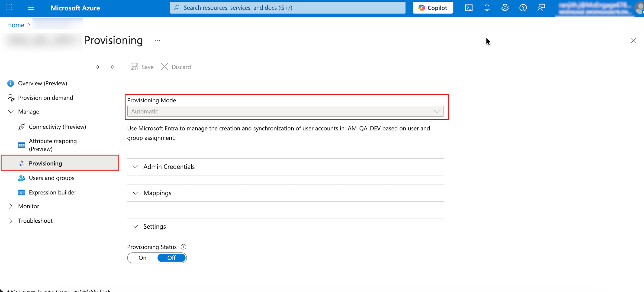Click the Copilot button
The image size is (644, 292).
click(x=432, y=8)
